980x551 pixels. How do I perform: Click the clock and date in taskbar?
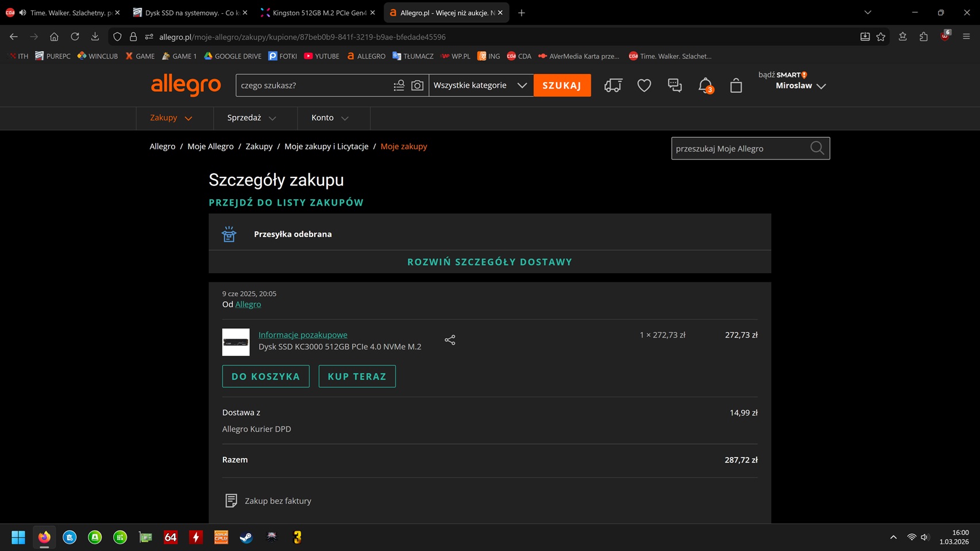pos(954,537)
